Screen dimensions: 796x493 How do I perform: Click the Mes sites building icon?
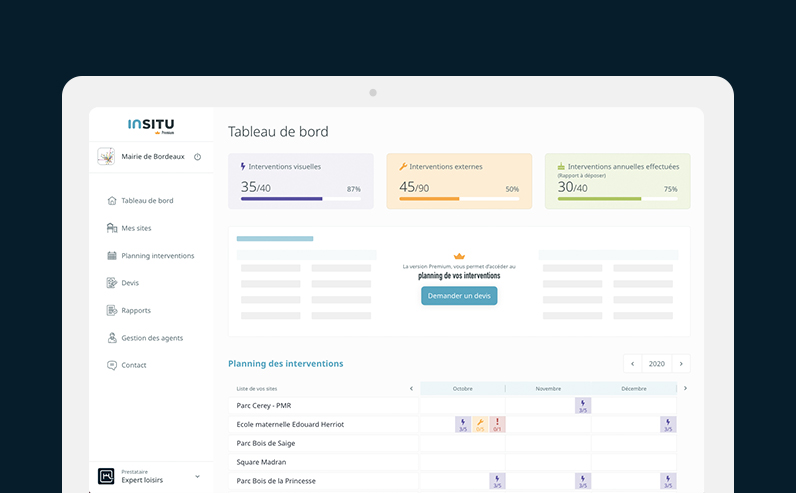pyautogui.click(x=112, y=228)
